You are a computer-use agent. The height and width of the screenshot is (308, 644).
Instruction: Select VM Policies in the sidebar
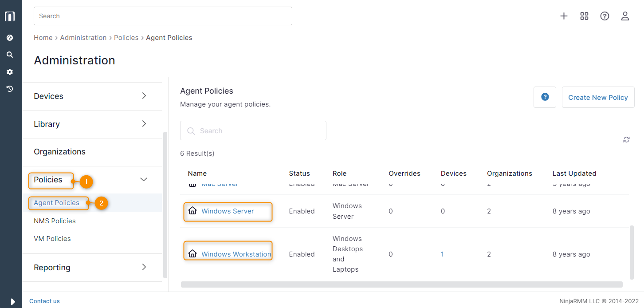(52, 238)
